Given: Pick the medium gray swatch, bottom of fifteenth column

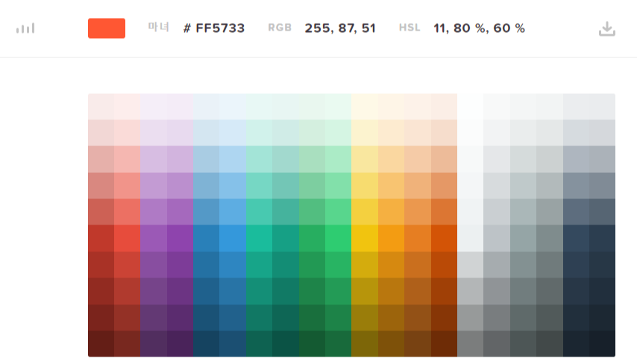Looking at the screenshot, I should (470, 344).
